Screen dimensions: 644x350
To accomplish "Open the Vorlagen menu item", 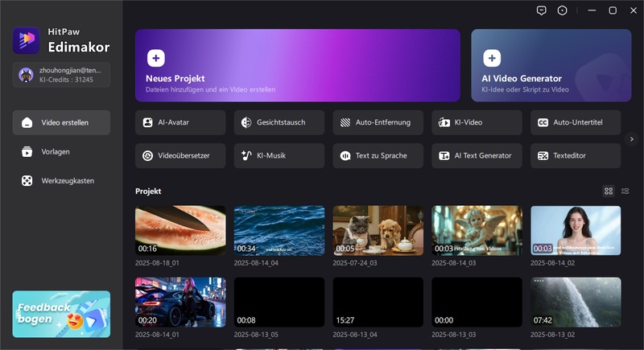I will tap(61, 152).
